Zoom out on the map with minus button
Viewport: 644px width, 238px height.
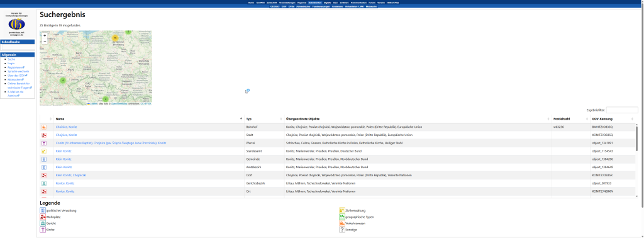click(x=45, y=41)
